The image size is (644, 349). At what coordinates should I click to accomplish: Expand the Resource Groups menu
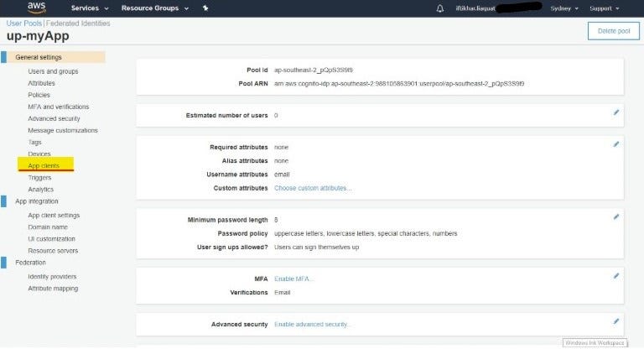pos(155,8)
